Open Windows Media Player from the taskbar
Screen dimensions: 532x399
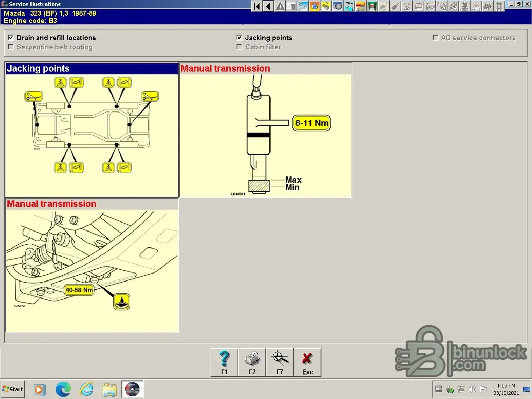(39, 389)
